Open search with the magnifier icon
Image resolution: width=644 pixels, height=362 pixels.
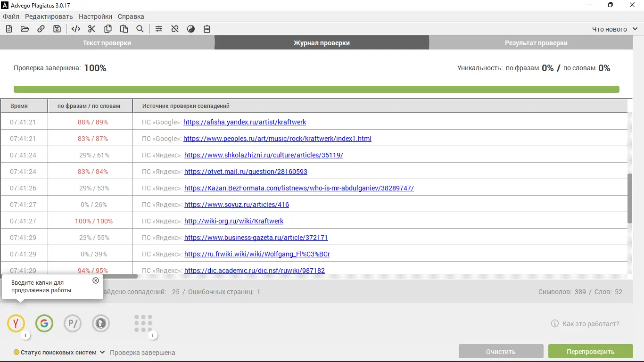pyautogui.click(x=140, y=29)
